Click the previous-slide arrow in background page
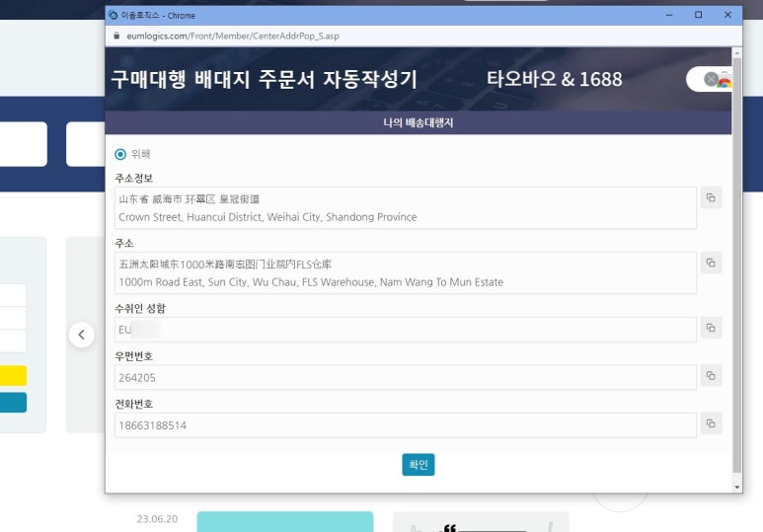Screen dimensions: 763x532 [x=81, y=335]
